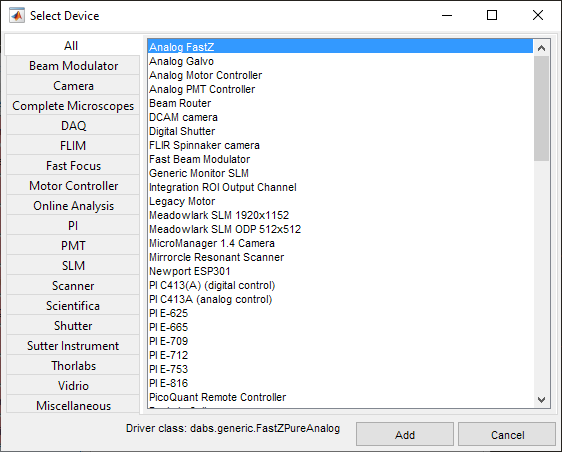Choose PI E-709 device
The height and width of the screenshot is (452, 562).
pyautogui.click(x=340, y=341)
